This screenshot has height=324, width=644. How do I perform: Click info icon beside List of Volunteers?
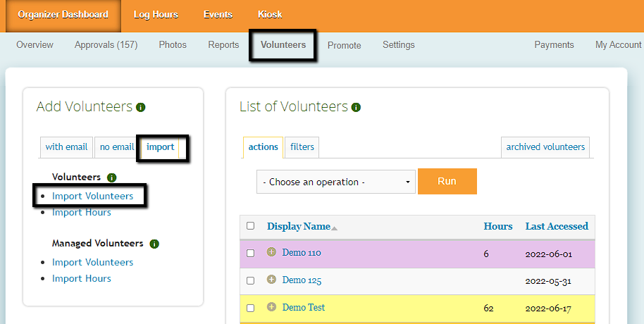[356, 108]
